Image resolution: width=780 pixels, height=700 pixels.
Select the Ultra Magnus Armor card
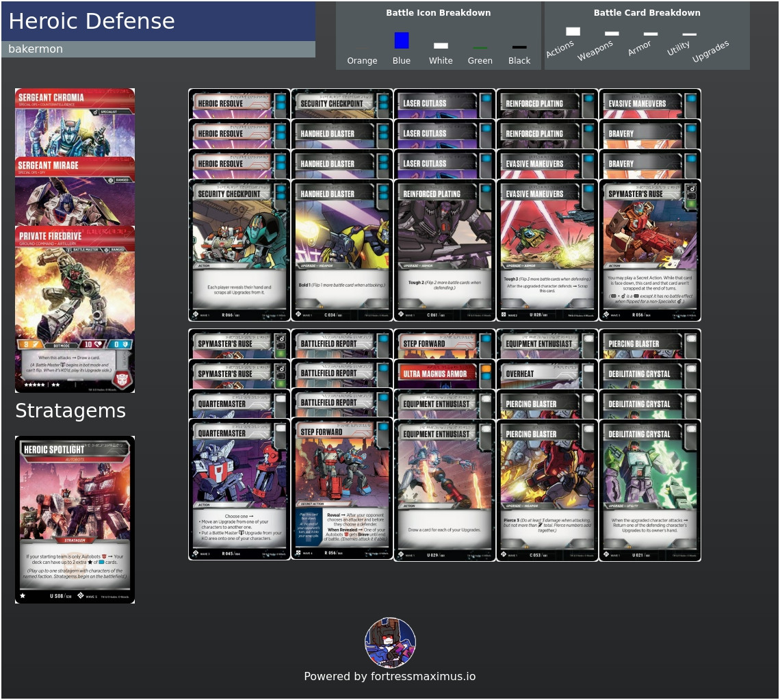tap(444, 374)
